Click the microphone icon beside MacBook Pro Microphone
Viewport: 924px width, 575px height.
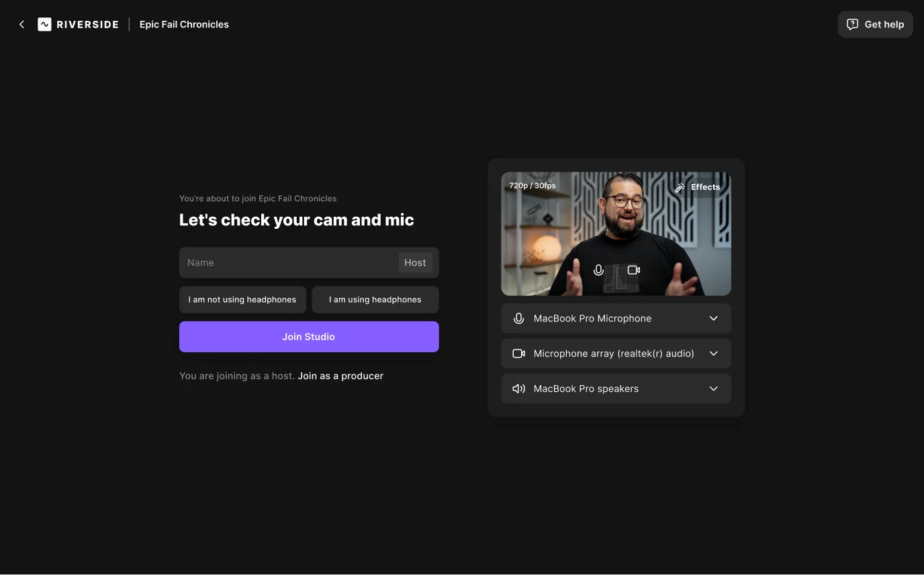518,319
